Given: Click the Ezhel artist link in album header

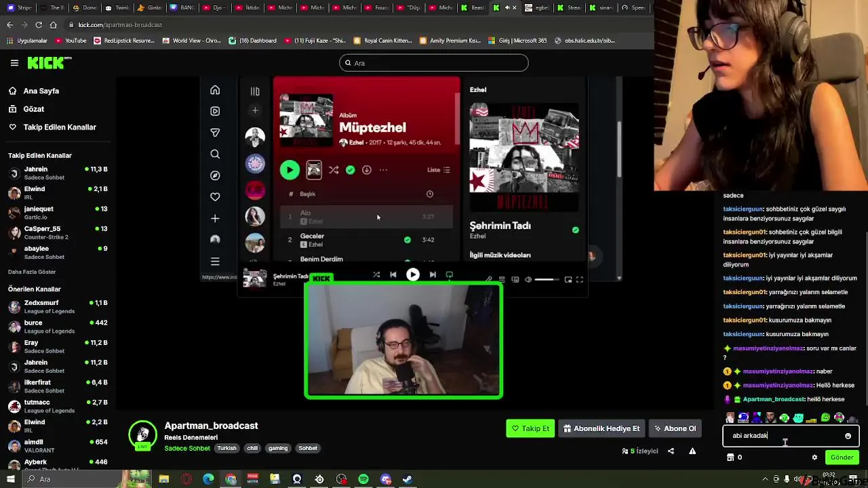Looking at the screenshot, I should pyautogui.click(x=356, y=142).
